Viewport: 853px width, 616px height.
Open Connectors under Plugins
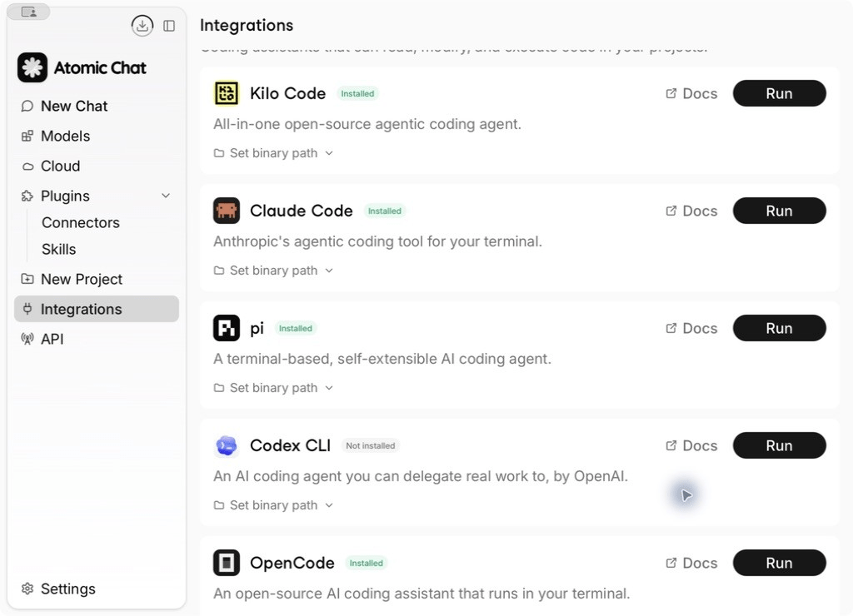pyautogui.click(x=81, y=223)
